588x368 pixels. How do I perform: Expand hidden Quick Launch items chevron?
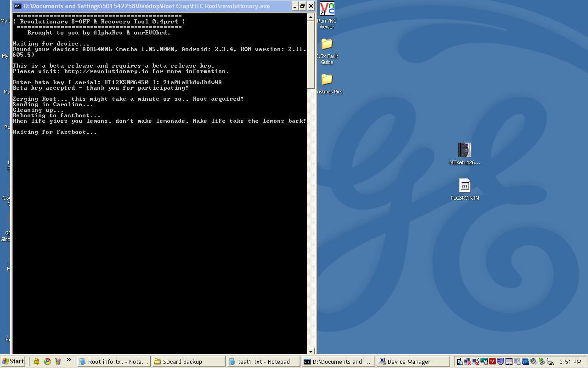[x=69, y=360]
